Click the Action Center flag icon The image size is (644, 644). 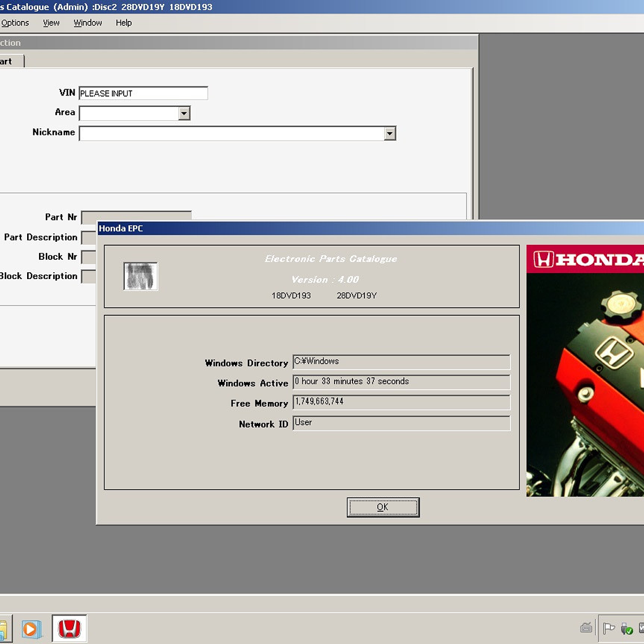tap(608, 628)
